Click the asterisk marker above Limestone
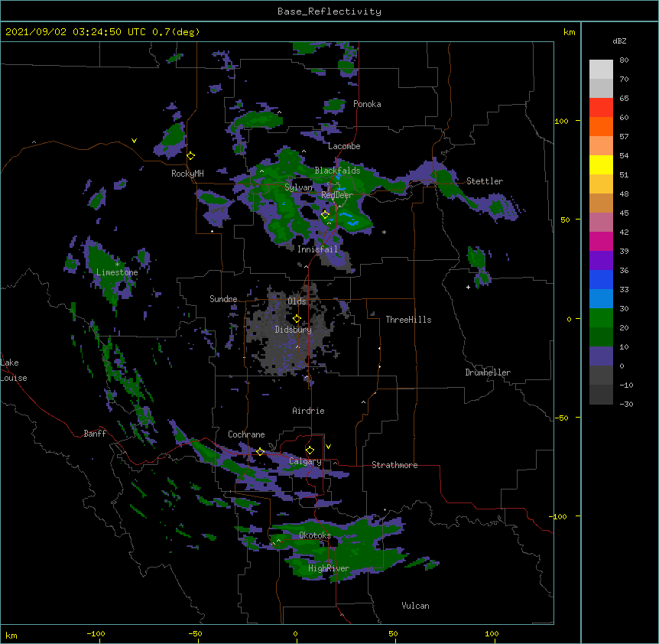The width and height of the screenshot is (659, 644). click(x=117, y=265)
